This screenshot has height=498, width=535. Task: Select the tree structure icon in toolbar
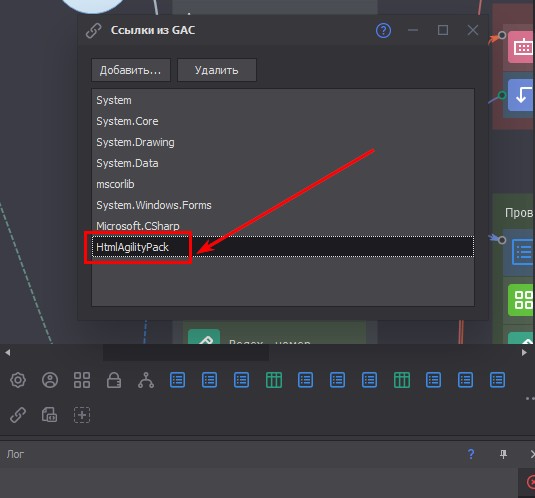(x=146, y=380)
